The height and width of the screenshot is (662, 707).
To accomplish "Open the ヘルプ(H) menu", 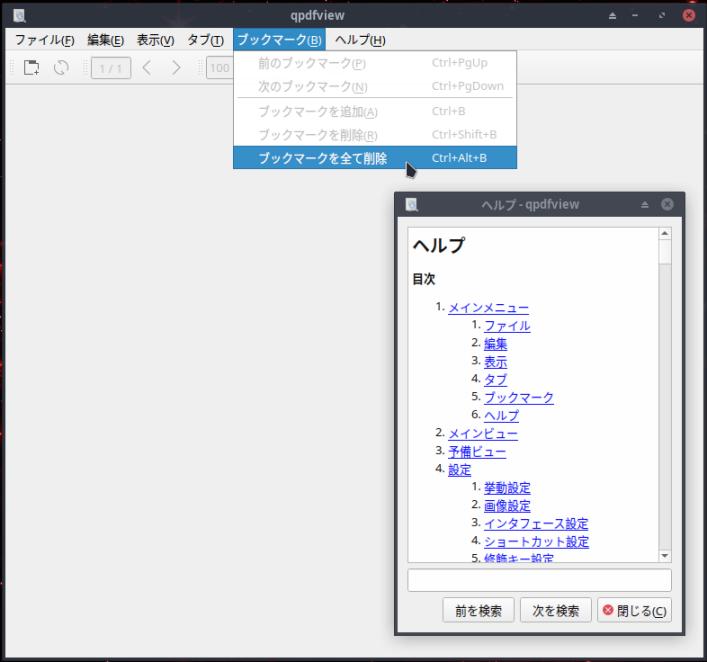I will [x=360, y=40].
